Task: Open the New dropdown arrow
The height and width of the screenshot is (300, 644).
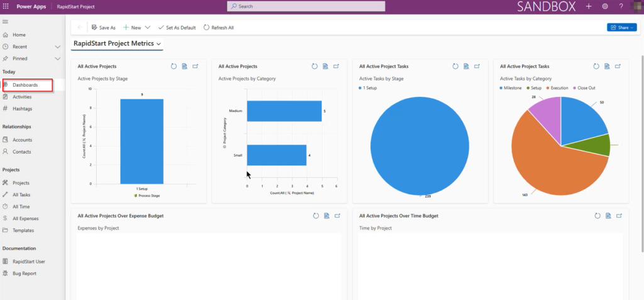Action: 148,28
